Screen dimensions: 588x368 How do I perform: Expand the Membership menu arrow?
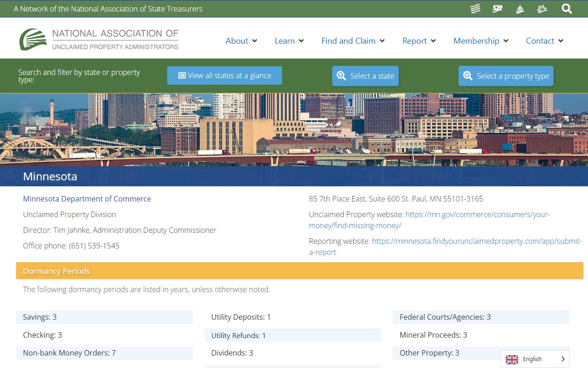click(x=506, y=41)
